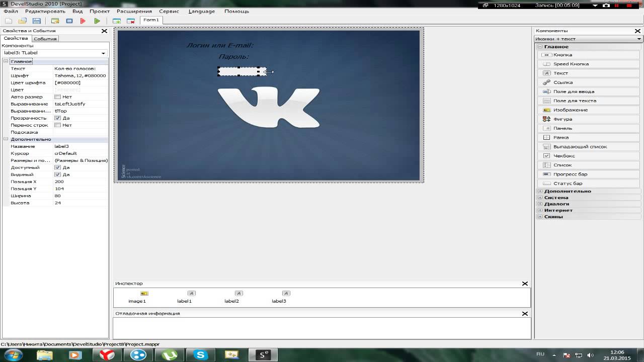Expand the Диалоги components group

pos(540,204)
